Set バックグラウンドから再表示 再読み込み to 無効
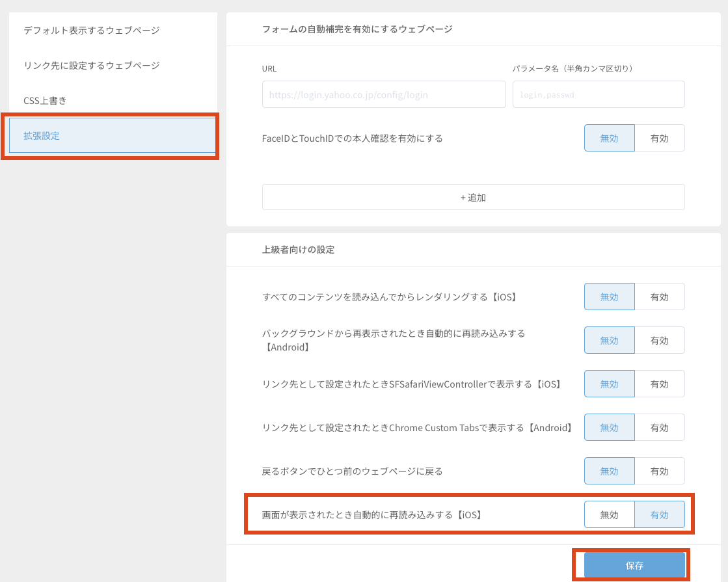This screenshot has width=728, height=582. pos(609,341)
